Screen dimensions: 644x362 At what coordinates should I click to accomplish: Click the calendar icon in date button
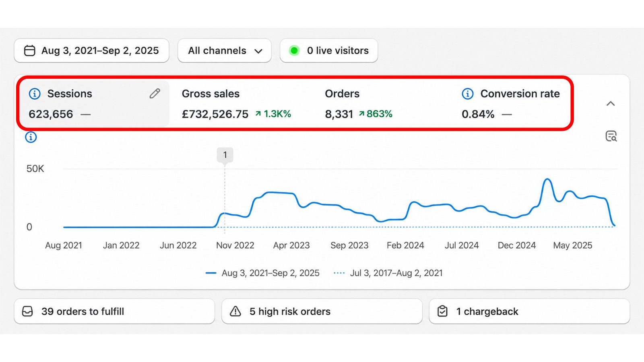30,51
